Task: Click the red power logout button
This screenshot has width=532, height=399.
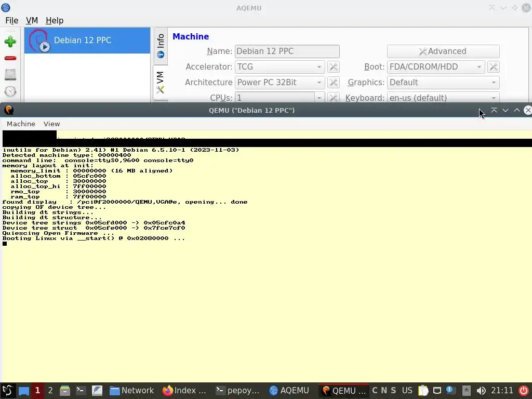Action: point(524,391)
